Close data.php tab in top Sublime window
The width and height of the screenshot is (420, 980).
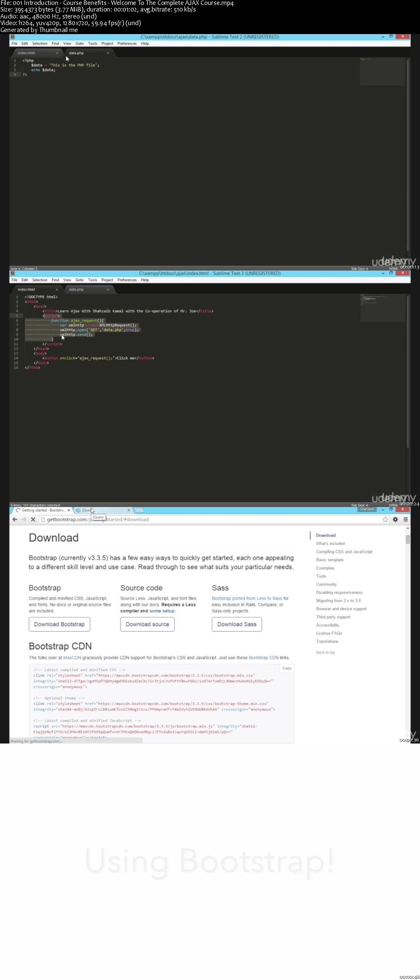[x=108, y=53]
